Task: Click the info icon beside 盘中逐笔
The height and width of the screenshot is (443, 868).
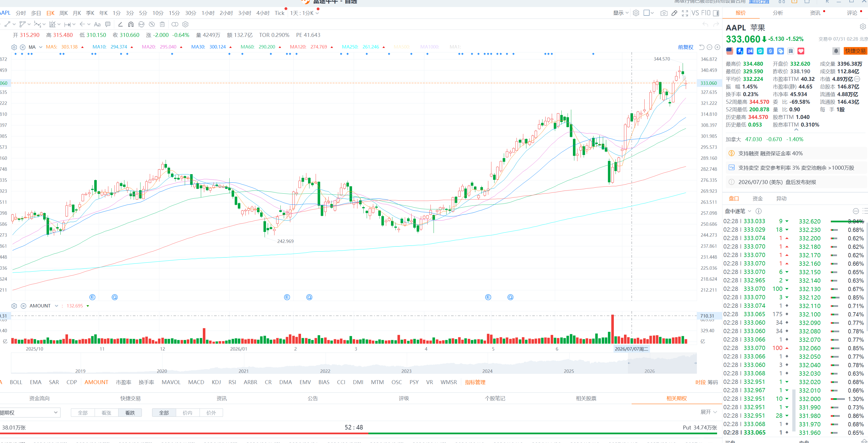Action: click(x=759, y=211)
